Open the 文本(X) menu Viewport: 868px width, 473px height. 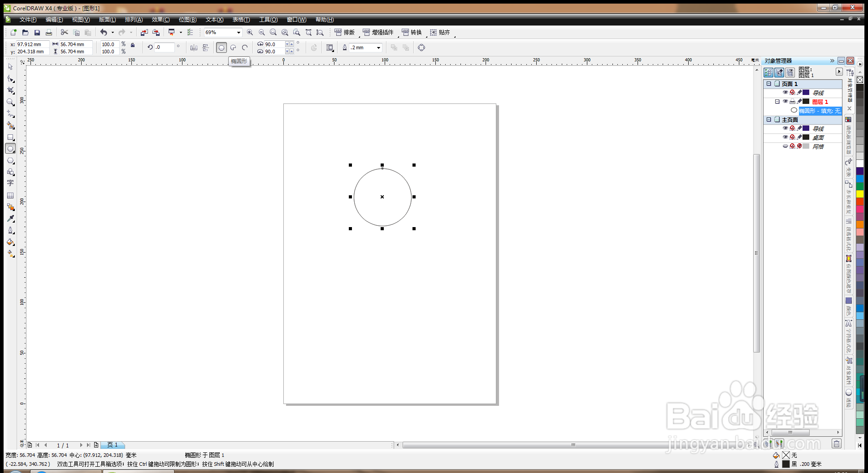(x=214, y=20)
